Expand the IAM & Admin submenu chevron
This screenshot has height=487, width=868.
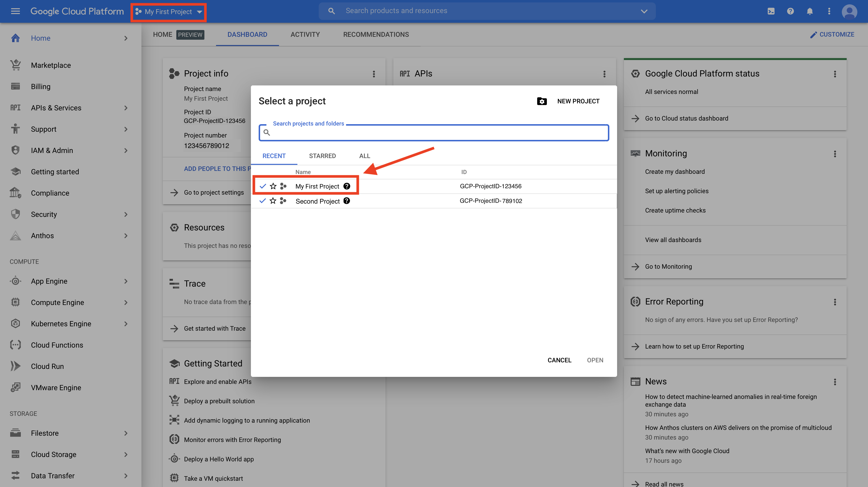tap(126, 150)
